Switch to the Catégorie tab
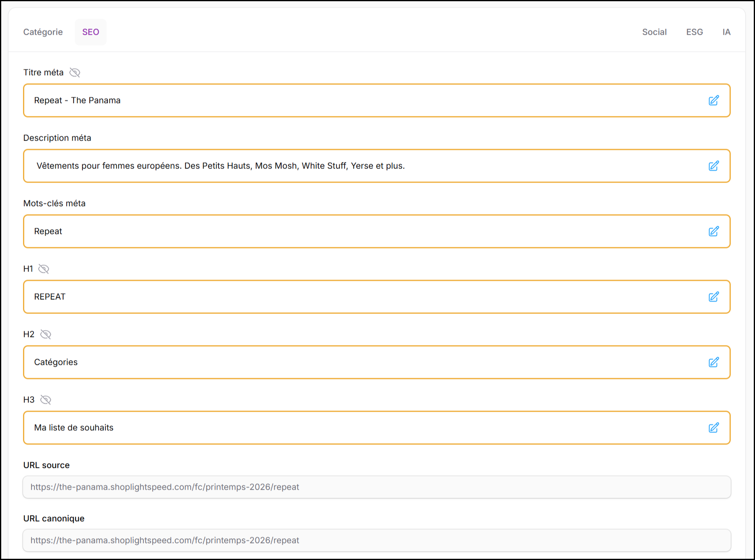This screenshot has width=755, height=560. pyautogui.click(x=43, y=32)
